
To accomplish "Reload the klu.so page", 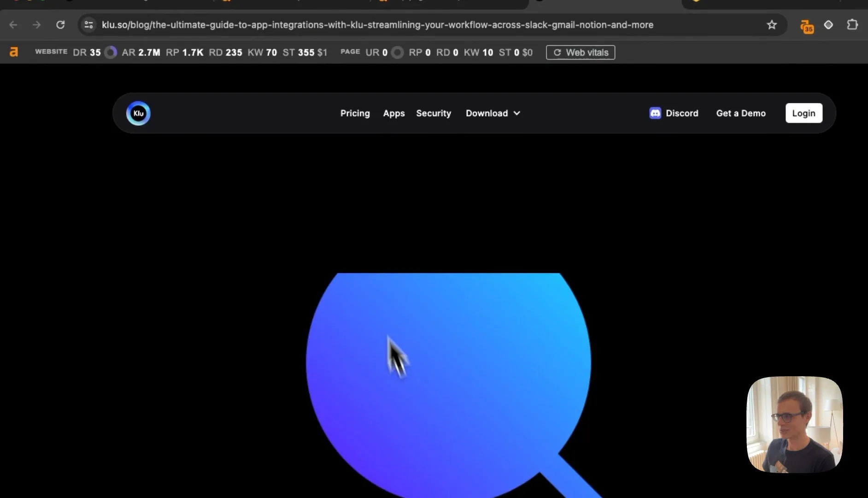I will coord(60,25).
